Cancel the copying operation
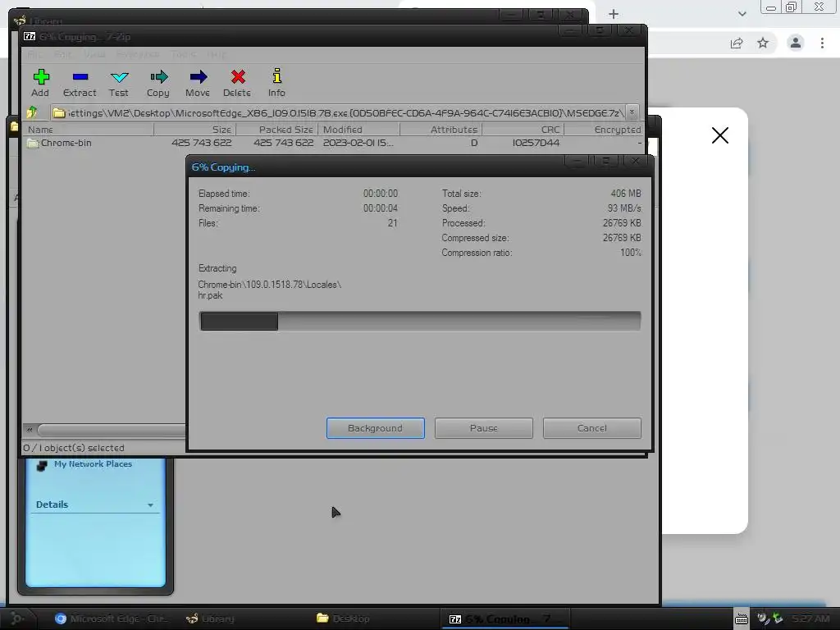The image size is (840, 630). click(x=592, y=428)
